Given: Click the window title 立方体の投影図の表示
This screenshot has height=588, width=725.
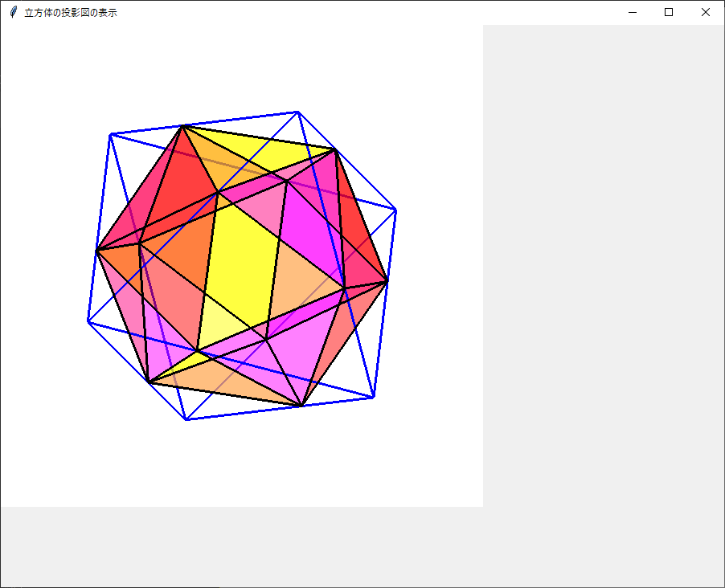Looking at the screenshot, I should pyautogui.click(x=71, y=13).
